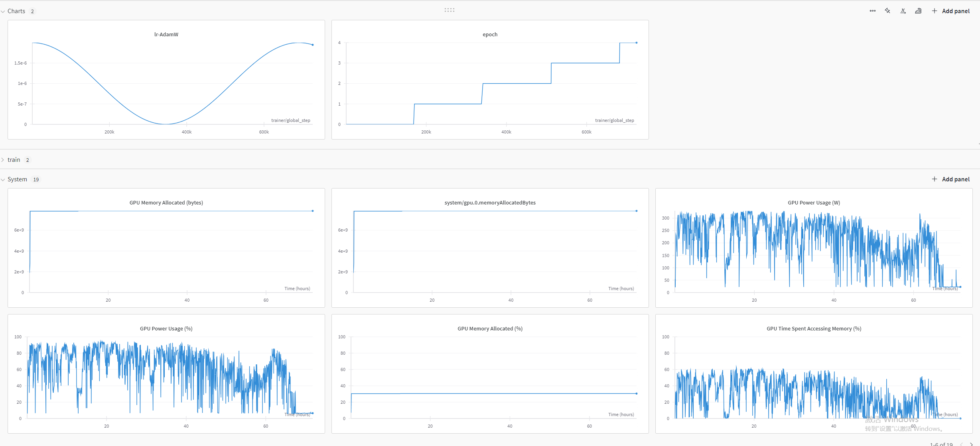Select the epoch chart panel
Image resolution: width=980 pixels, height=446 pixels.
[x=490, y=80]
